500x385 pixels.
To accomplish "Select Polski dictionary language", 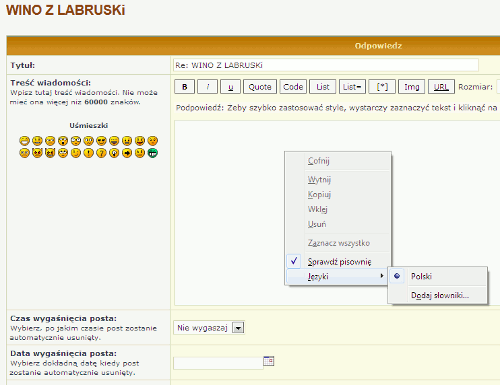I will click(x=437, y=276).
